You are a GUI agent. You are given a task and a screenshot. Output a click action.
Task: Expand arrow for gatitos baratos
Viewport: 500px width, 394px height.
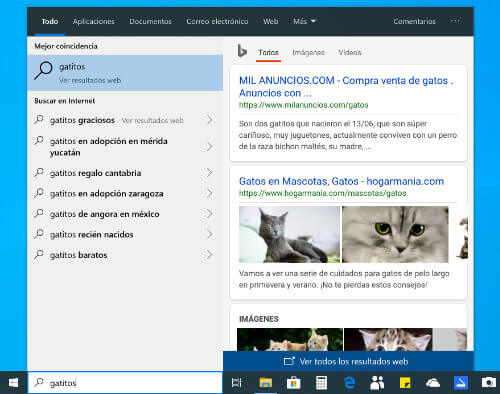209,255
